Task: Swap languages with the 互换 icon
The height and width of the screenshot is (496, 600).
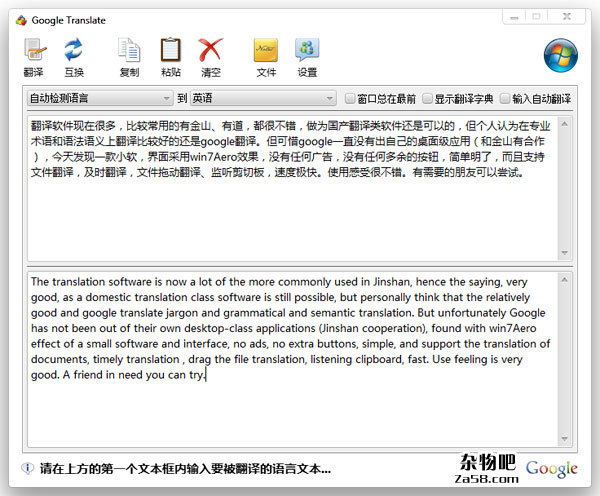Action: click(x=73, y=50)
